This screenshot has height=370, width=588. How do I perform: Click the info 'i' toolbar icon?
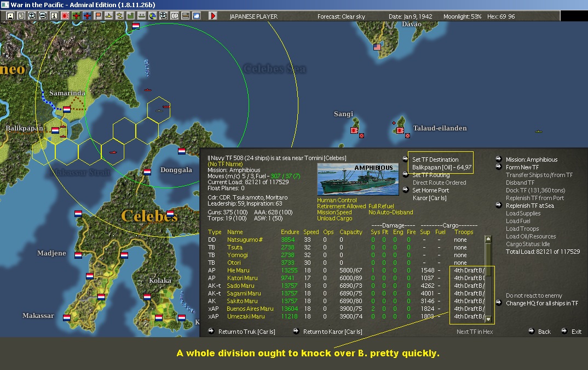[54, 16]
